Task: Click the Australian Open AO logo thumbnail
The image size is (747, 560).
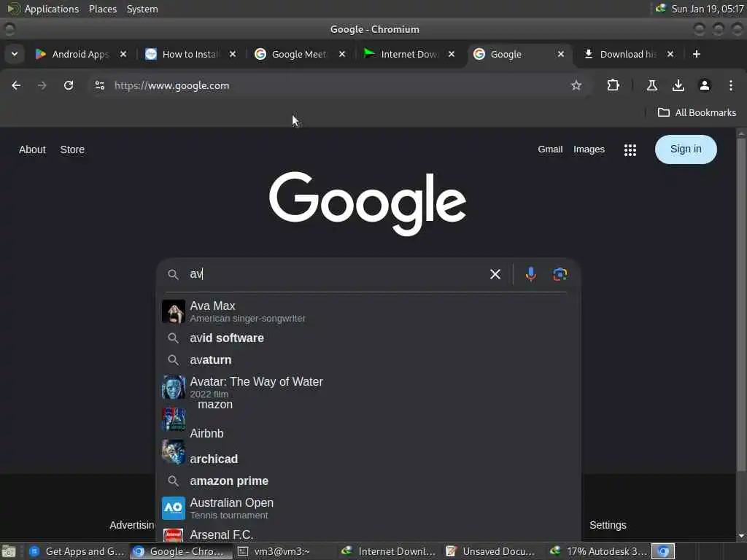Action: tap(174, 508)
